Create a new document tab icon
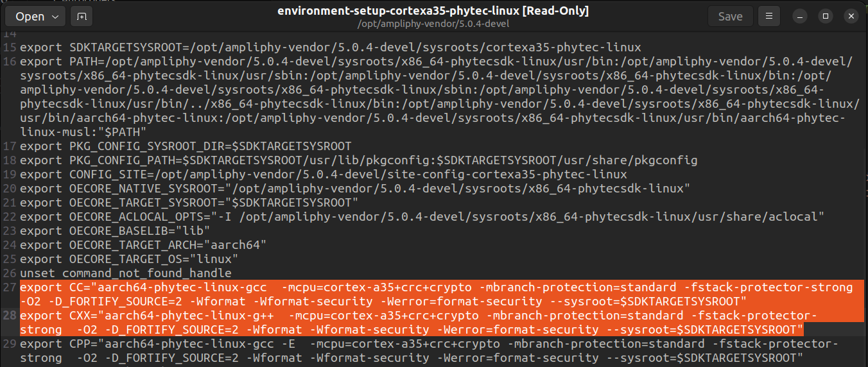868x367 pixels. 81,16
